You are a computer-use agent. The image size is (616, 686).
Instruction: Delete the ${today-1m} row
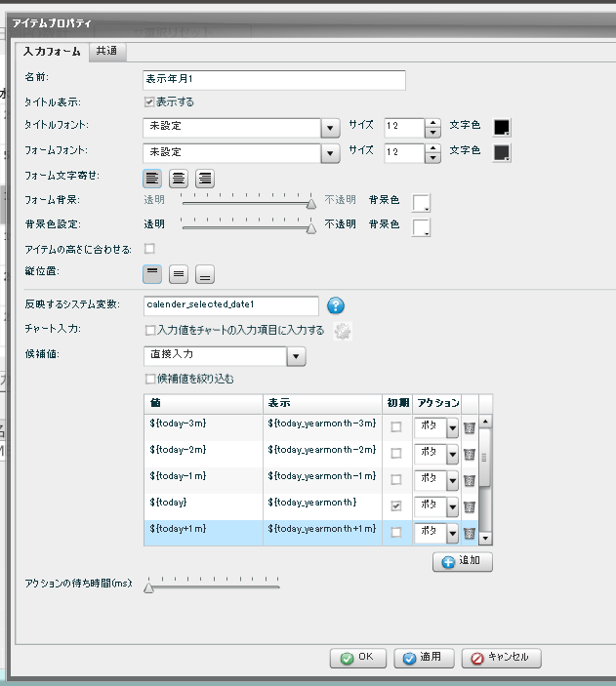click(x=470, y=480)
